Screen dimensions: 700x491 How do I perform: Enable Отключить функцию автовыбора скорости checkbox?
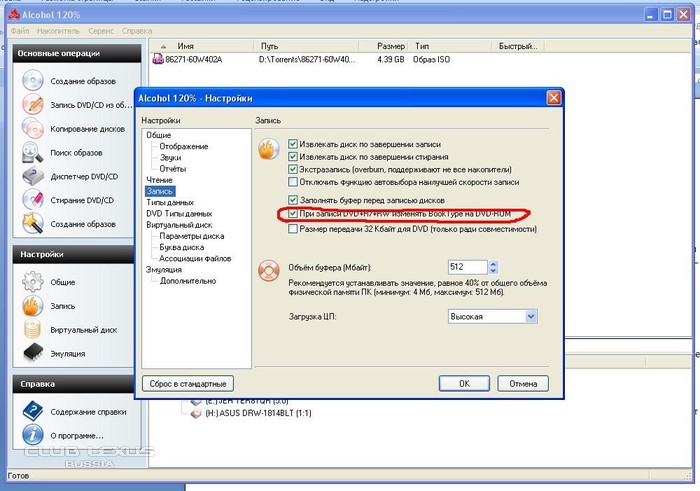click(293, 183)
